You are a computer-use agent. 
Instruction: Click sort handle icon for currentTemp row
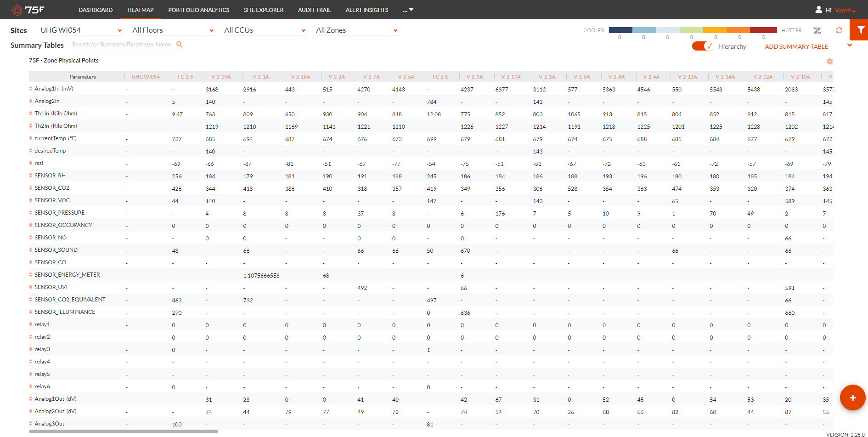pyautogui.click(x=31, y=138)
